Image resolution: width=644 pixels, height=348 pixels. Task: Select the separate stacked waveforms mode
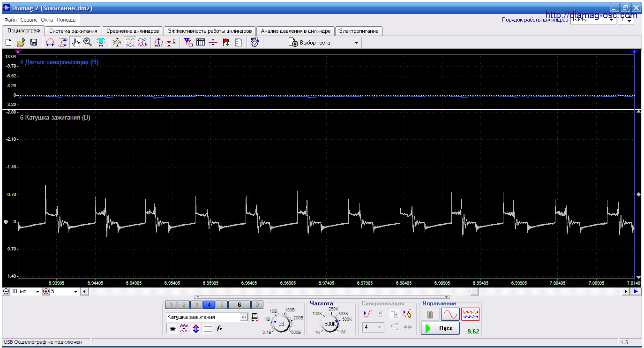[130, 43]
